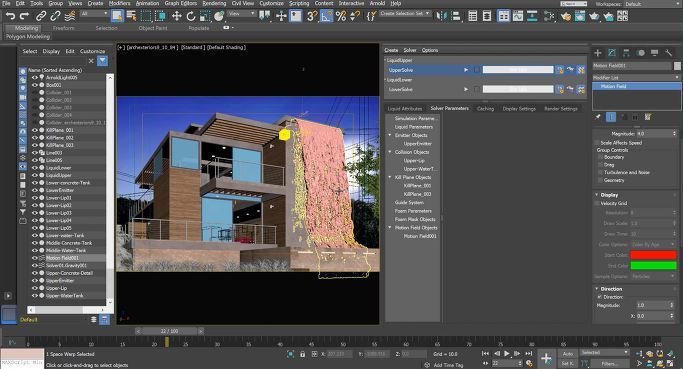Switch to the Modify command panel tab
Image resolution: width=683 pixels, height=369 pixels.
612,53
